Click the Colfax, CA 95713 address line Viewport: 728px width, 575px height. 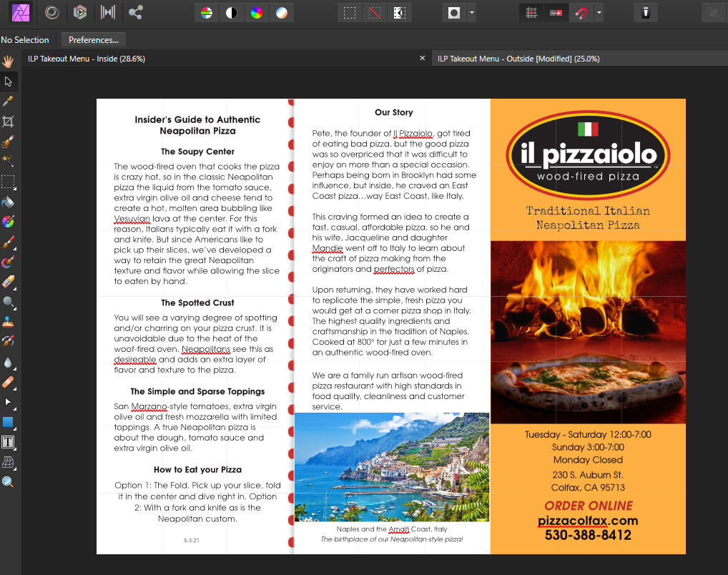coord(588,488)
